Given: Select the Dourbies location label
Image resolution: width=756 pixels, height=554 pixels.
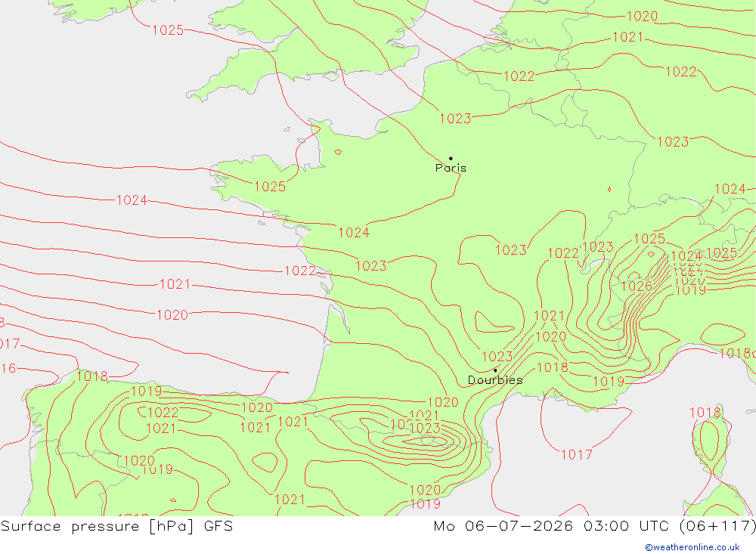Looking at the screenshot, I should click(x=495, y=380).
